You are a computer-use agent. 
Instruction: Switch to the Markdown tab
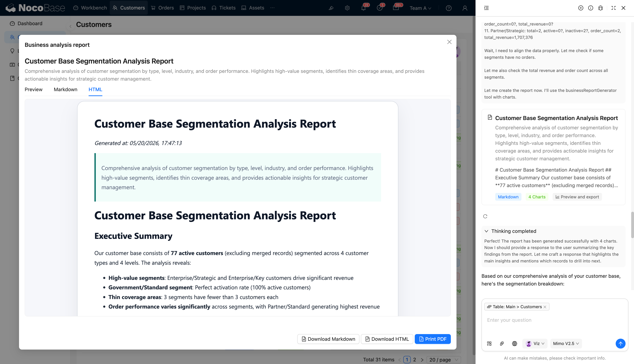tap(66, 89)
